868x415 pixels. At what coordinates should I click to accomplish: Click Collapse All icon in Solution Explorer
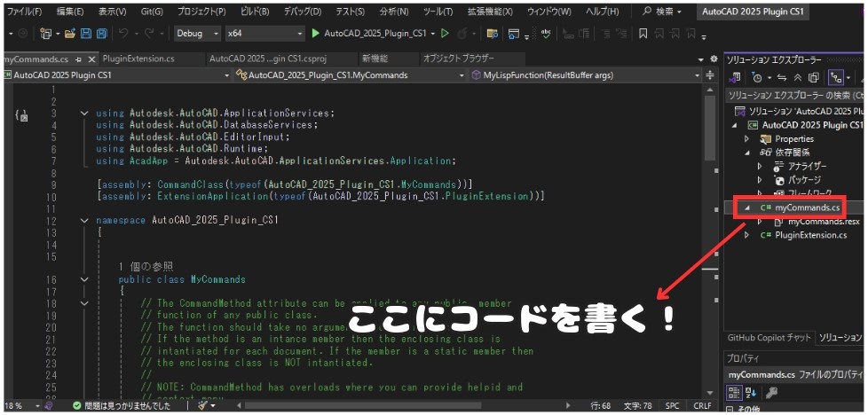[x=798, y=77]
